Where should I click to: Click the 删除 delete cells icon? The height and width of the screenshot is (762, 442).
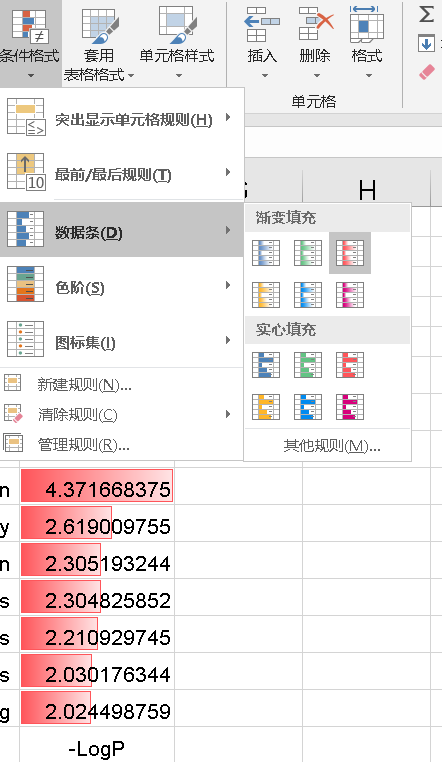[316, 23]
